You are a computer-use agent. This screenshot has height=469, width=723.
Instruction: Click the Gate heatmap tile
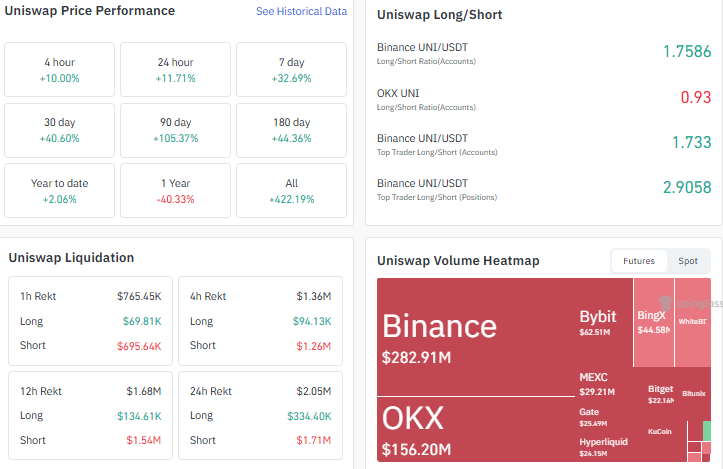[x=609, y=417]
